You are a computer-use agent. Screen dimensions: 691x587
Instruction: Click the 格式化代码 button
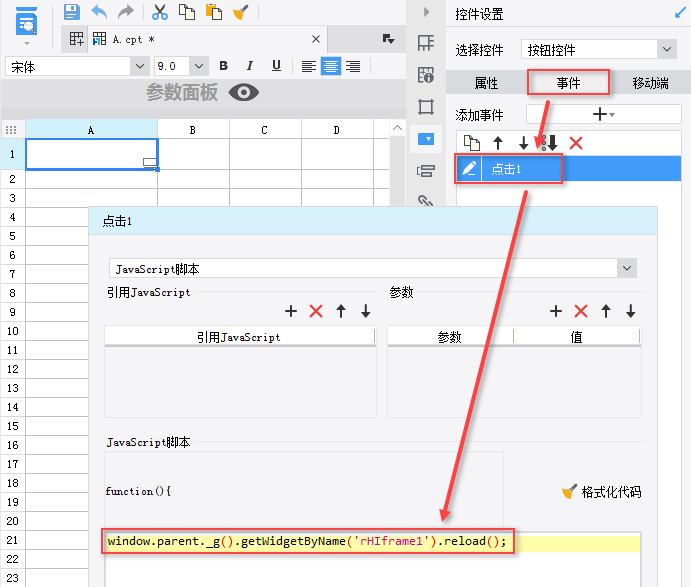point(602,492)
